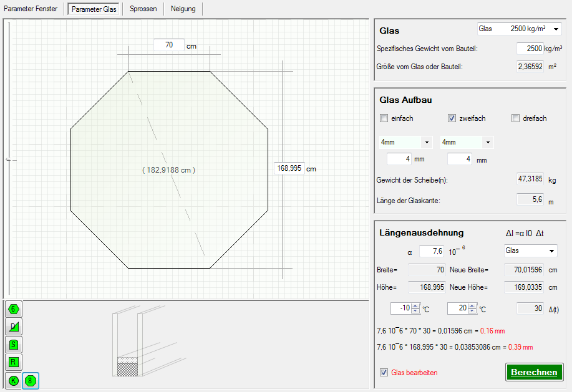The image size is (572, 392).
Task: Open the Glas 2500 kg/m³ material dropdown
Action: pos(556,29)
